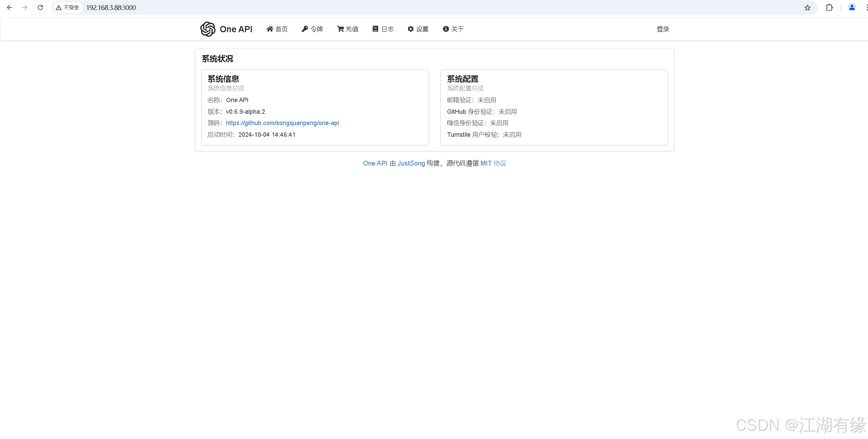The width and height of the screenshot is (868, 439).
Task: Open the browser extensions puzzle icon
Action: coord(829,7)
